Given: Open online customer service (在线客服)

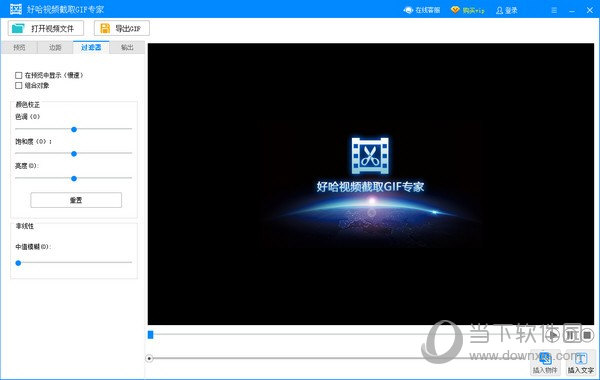Looking at the screenshot, I should (x=422, y=10).
